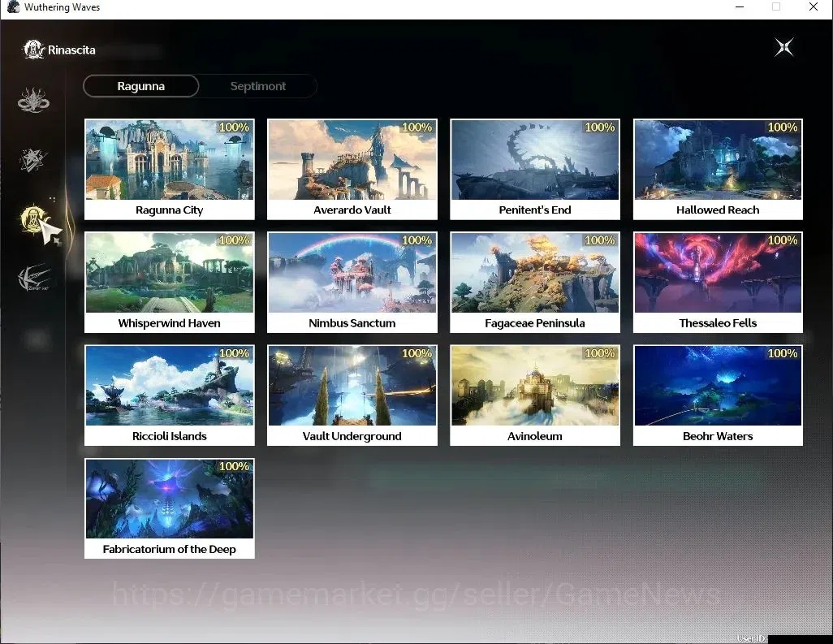This screenshot has height=644, width=833.
Task: Open the Ragunna City area card
Action: 170,169
